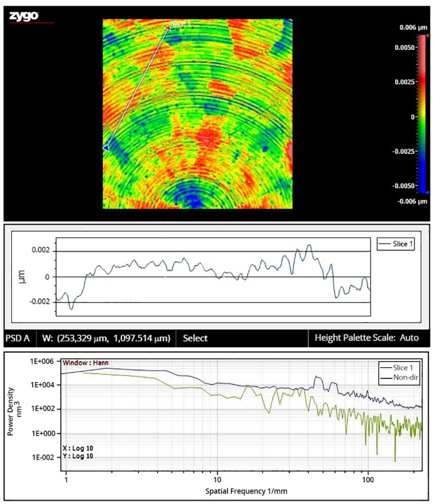Click the blue slice start arrow marker

point(105,148)
